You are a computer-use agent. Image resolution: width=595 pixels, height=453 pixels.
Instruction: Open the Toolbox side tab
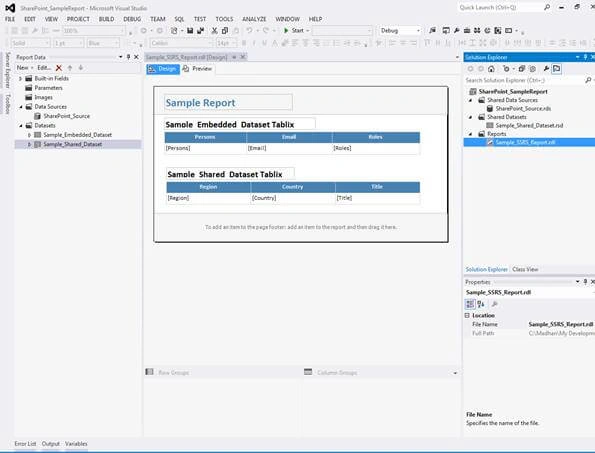pos(8,104)
